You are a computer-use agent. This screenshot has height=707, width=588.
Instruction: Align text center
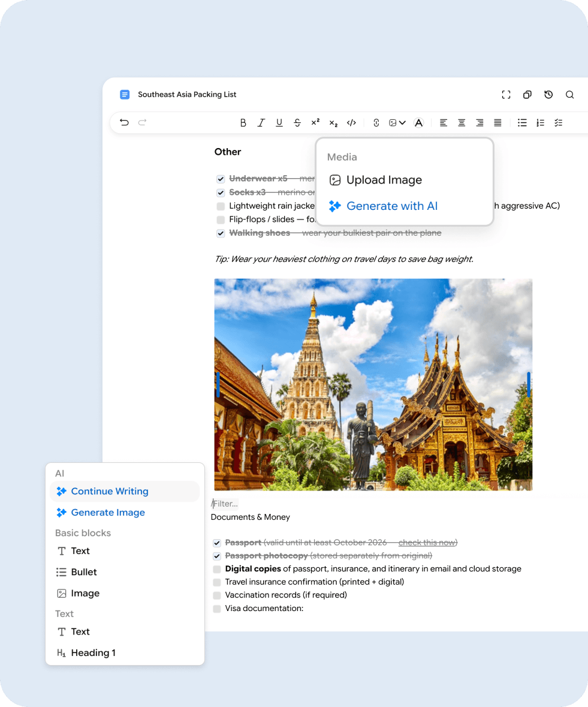click(462, 123)
